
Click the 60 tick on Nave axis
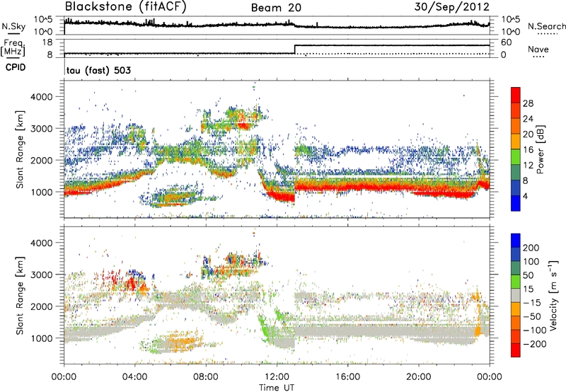(506, 42)
